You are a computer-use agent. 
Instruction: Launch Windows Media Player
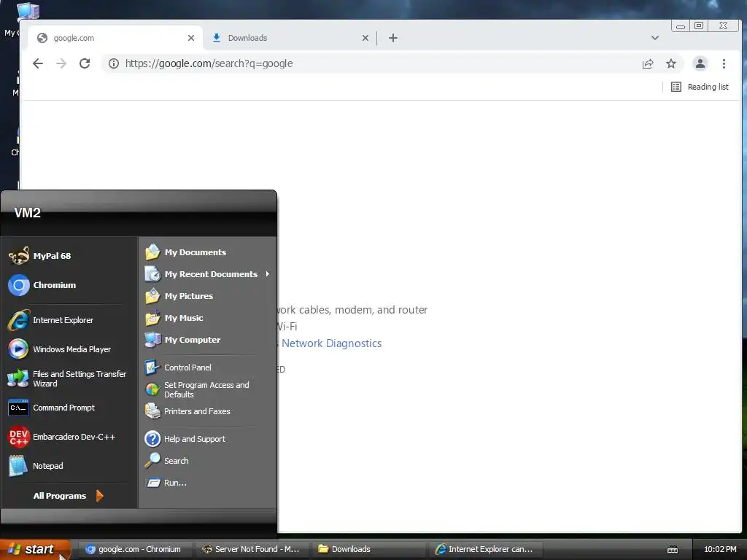[60, 349]
